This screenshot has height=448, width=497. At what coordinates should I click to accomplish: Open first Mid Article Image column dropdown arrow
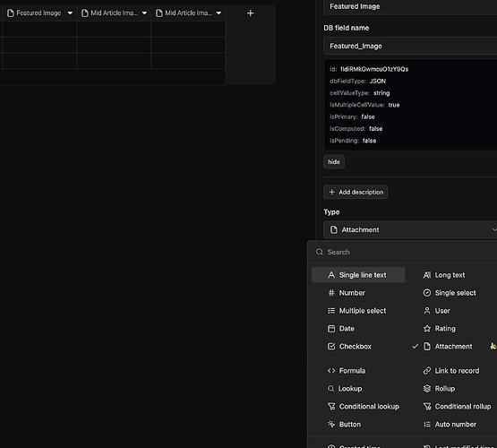[144, 13]
